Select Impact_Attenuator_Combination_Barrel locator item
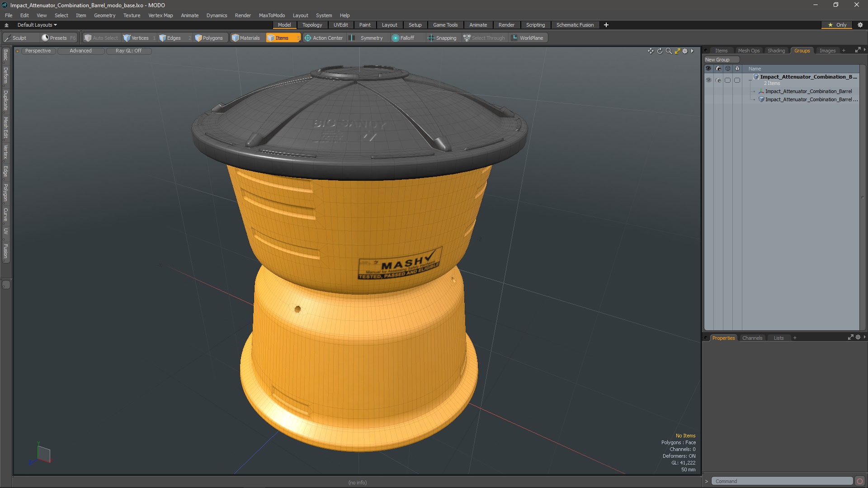Image resolution: width=868 pixels, height=488 pixels. 808,91
